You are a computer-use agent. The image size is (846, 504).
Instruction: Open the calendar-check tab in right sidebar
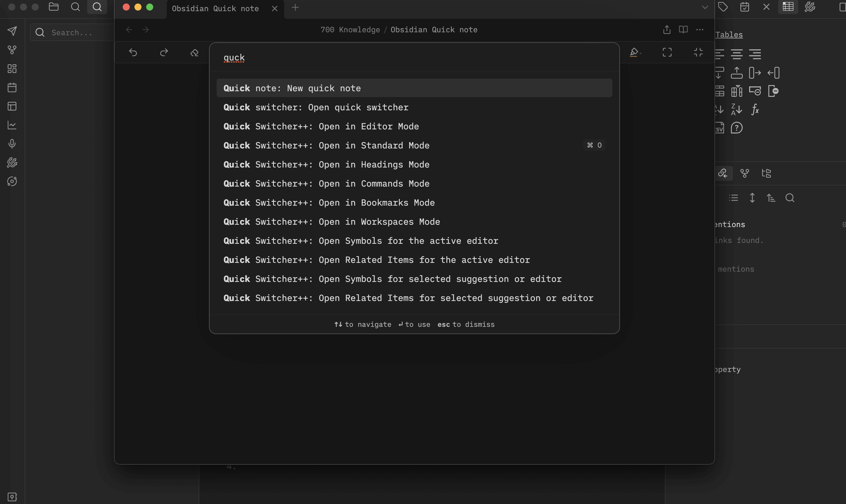point(745,7)
